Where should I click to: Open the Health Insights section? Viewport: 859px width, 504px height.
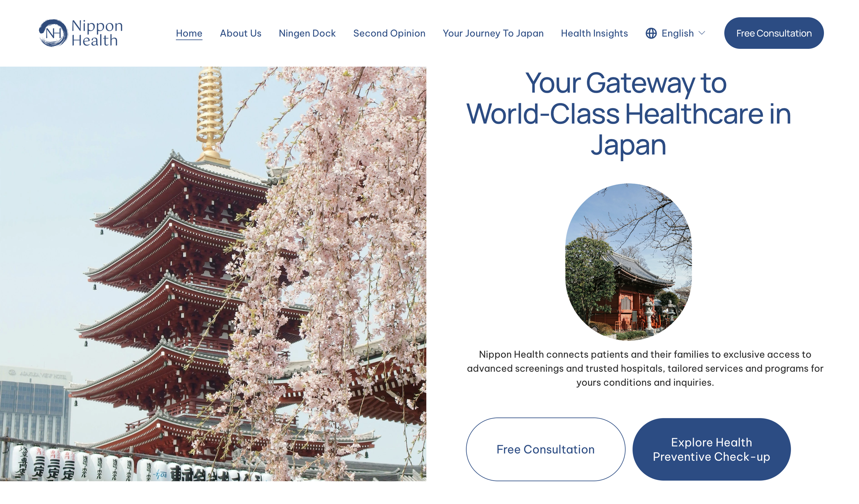[x=594, y=33]
